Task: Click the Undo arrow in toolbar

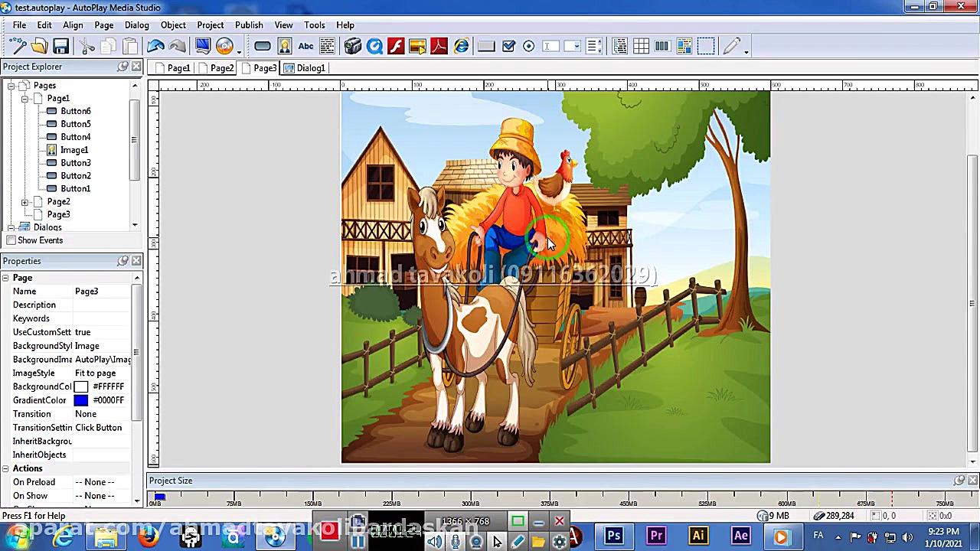Action: coord(155,47)
